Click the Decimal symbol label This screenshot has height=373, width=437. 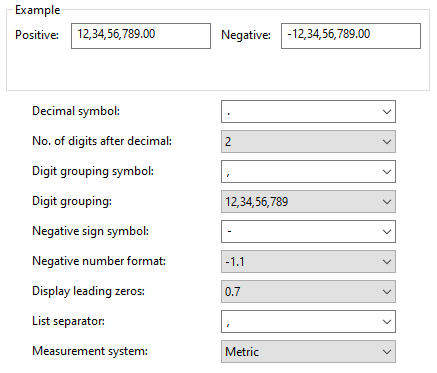coord(76,111)
